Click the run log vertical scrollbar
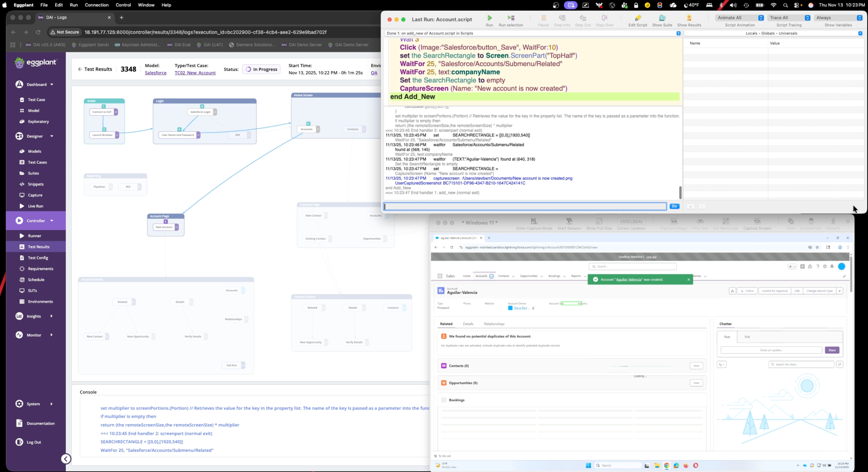This screenshot has width=868, height=472. click(680, 192)
